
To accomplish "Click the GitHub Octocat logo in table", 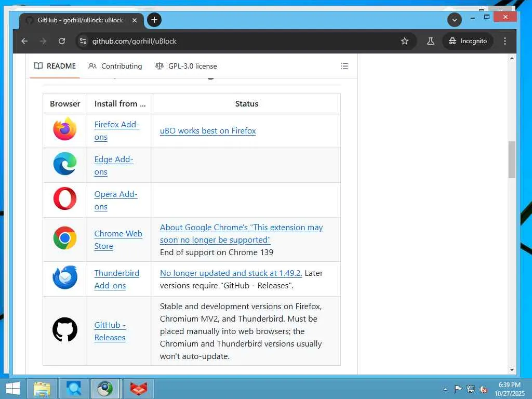I will point(65,329).
